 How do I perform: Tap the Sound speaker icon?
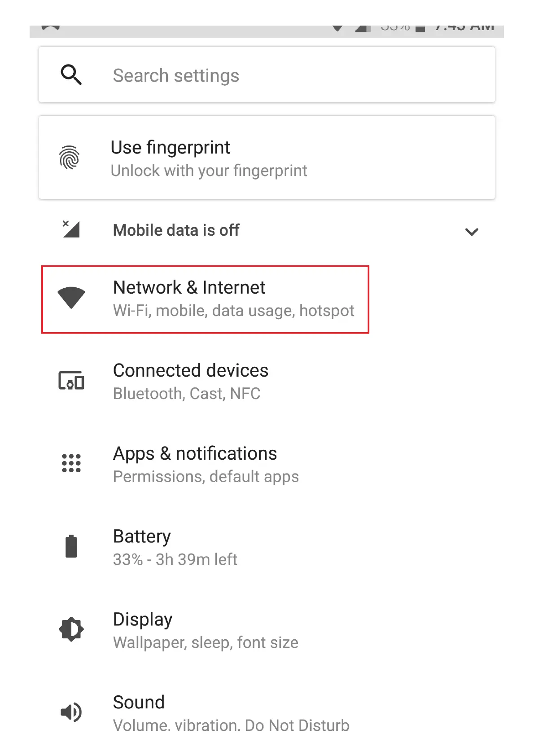[71, 712]
